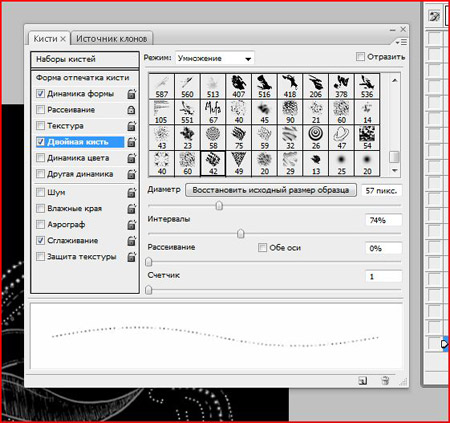
Task: Click lock icon next to Шум
Action: [132, 193]
